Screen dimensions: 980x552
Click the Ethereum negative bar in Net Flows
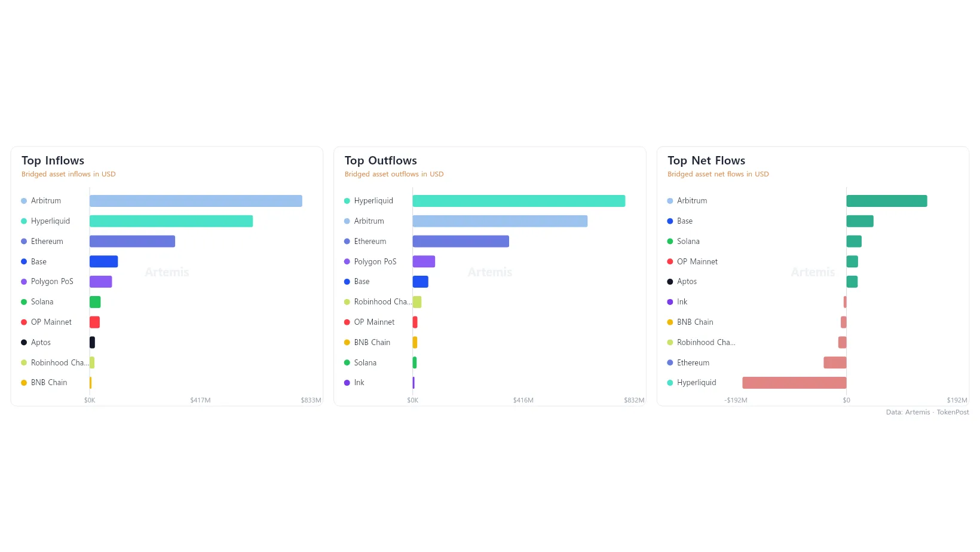pos(835,362)
